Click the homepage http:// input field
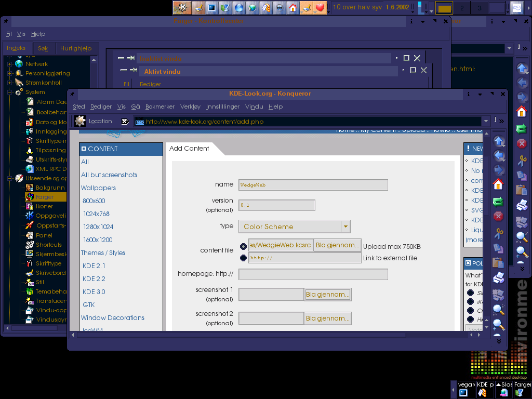The image size is (532, 399). click(x=313, y=274)
